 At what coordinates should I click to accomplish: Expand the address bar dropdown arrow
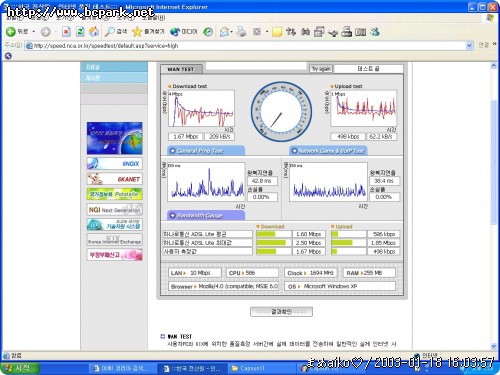point(469,46)
